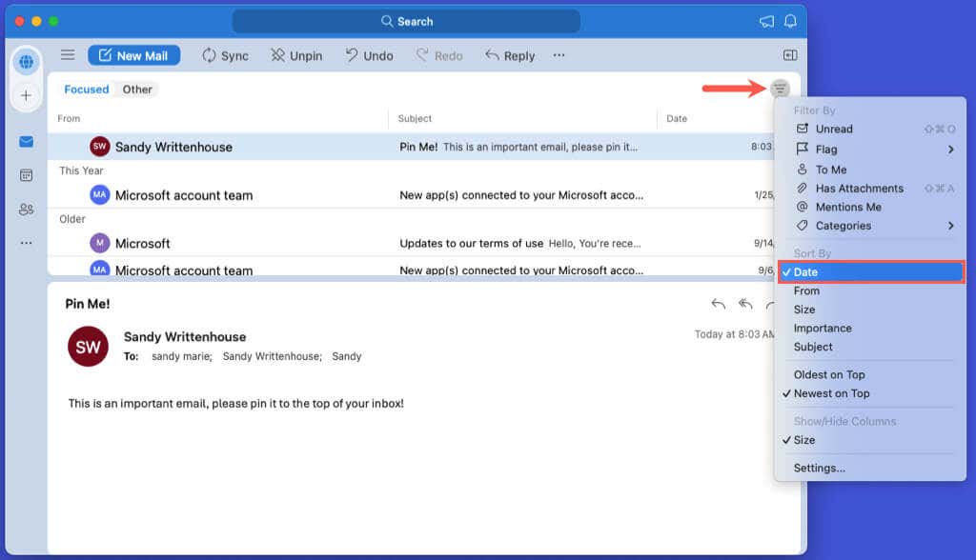Open the People contacts icon
The height and width of the screenshot is (560, 976).
point(26,210)
